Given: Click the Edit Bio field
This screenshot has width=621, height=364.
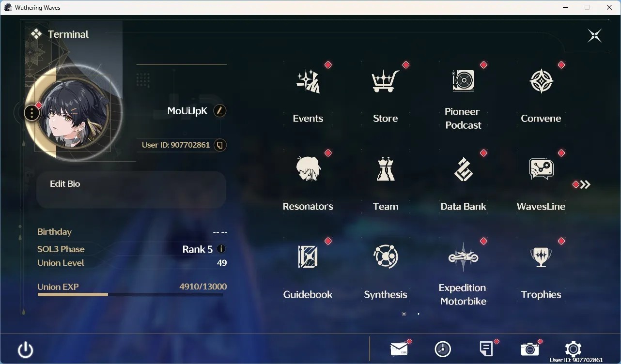Looking at the screenshot, I should coord(131,190).
